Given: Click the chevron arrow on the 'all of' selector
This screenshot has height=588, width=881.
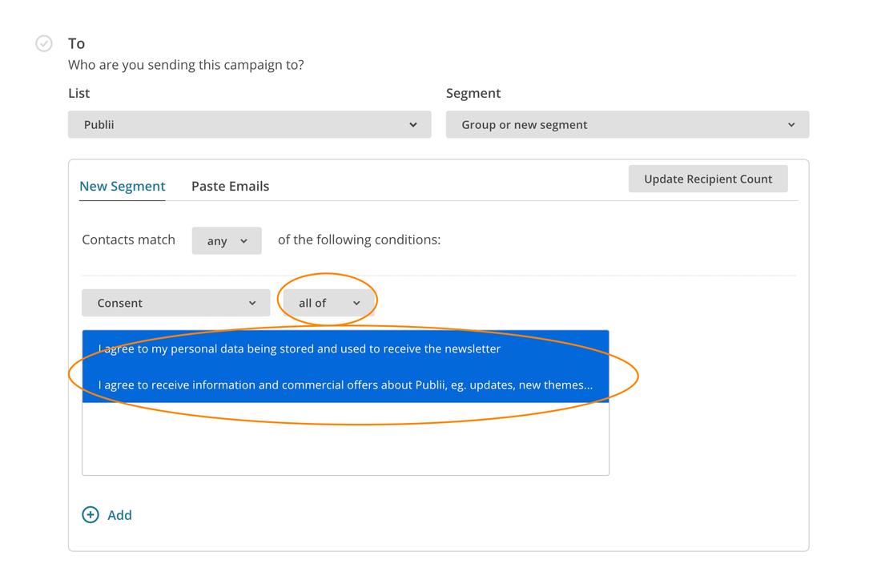Looking at the screenshot, I should pyautogui.click(x=356, y=304).
